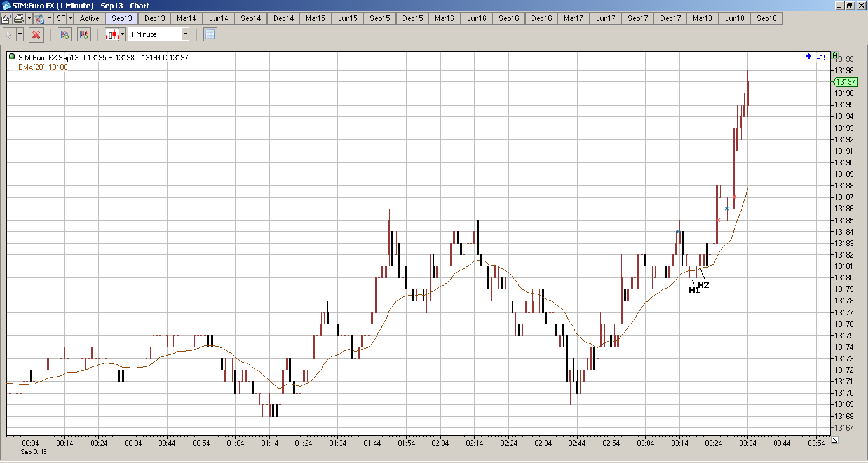Image resolution: width=868 pixels, height=463 pixels.
Task: Open the 1 Minute interval combo box
Action: 159,34
